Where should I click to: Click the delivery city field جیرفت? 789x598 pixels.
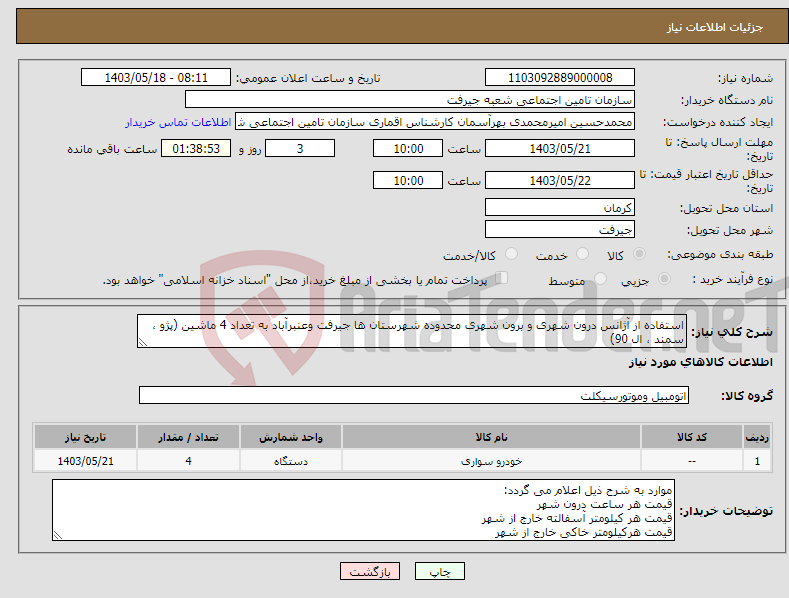tap(560, 230)
